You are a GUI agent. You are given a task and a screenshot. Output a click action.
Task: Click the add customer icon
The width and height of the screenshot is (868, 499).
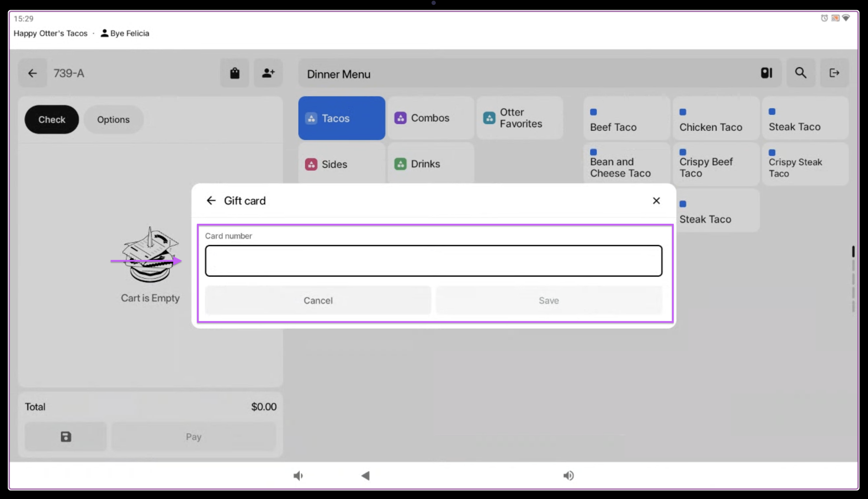[268, 73]
